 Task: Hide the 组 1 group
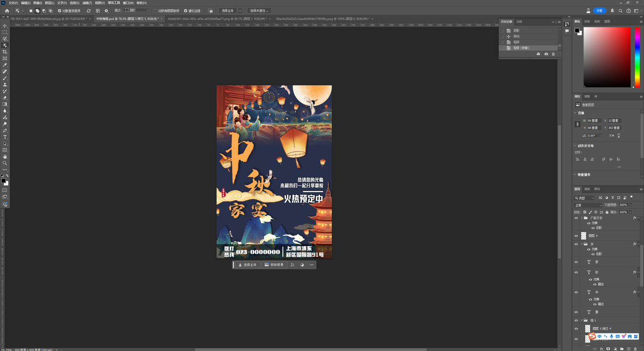pos(576,320)
